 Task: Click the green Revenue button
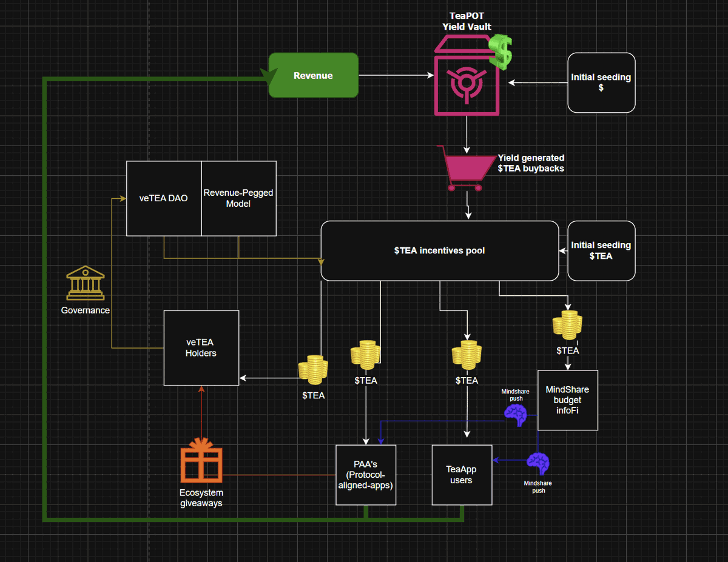click(x=313, y=75)
